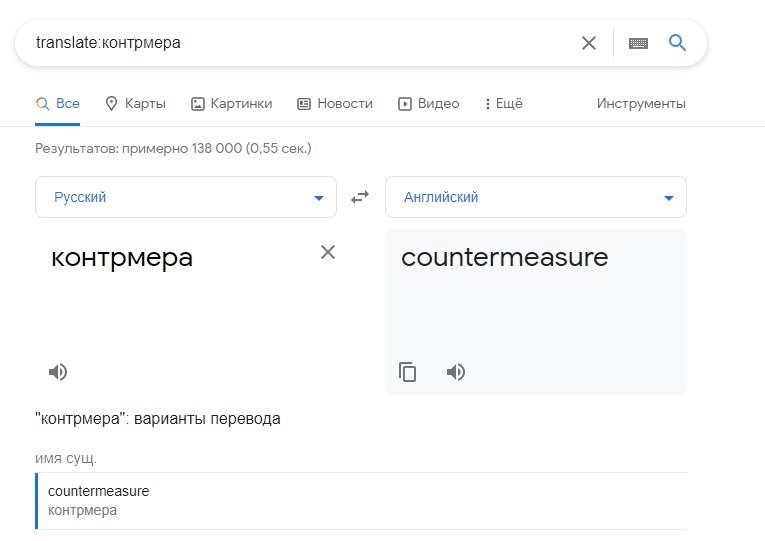The image size is (765, 541).
Task: Listen to the English translation pronunciation
Action: pyautogui.click(x=456, y=372)
